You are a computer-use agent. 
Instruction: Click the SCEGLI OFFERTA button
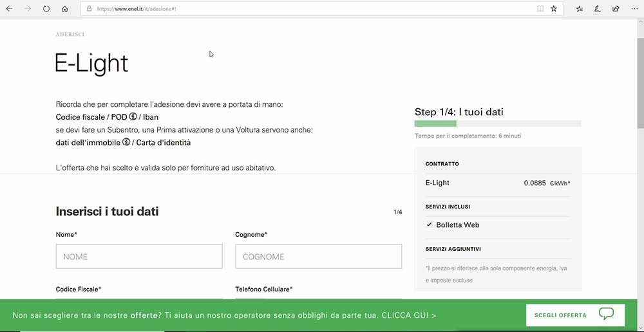click(x=575, y=315)
